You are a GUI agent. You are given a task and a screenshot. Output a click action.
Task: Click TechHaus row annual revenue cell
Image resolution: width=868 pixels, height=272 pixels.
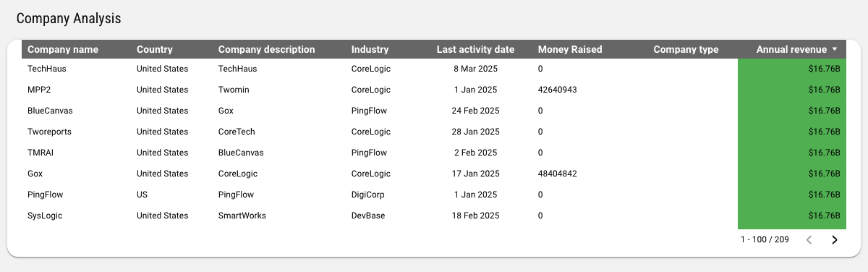click(x=792, y=69)
